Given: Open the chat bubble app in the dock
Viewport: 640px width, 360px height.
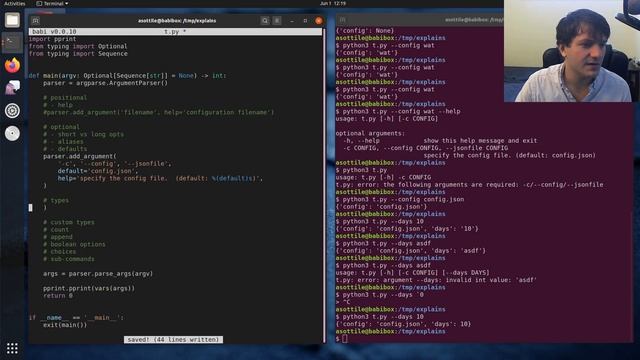Looking at the screenshot, I should (12, 87).
